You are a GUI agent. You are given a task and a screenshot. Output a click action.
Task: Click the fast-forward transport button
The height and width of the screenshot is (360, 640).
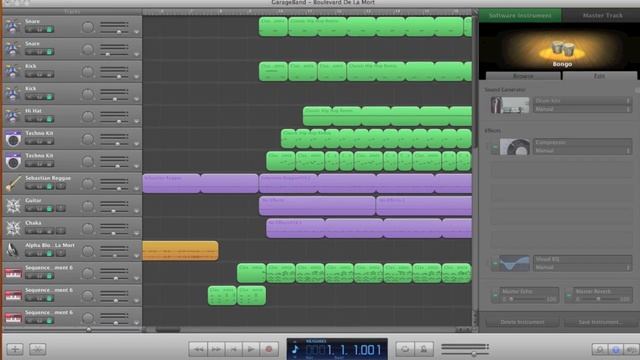(x=216, y=349)
